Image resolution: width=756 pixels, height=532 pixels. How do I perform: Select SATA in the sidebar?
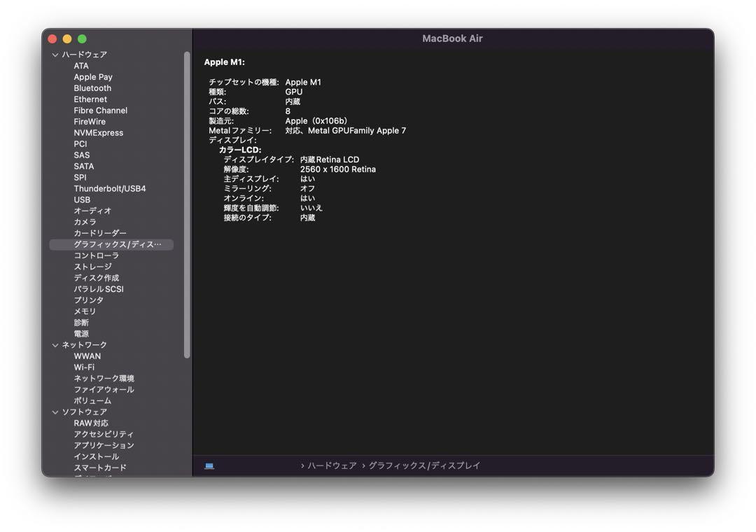pos(84,167)
